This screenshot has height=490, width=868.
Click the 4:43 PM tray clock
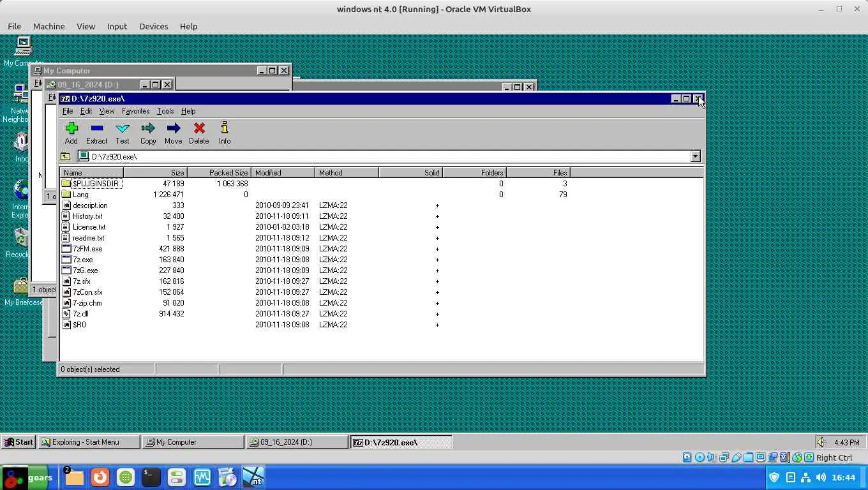tap(847, 442)
